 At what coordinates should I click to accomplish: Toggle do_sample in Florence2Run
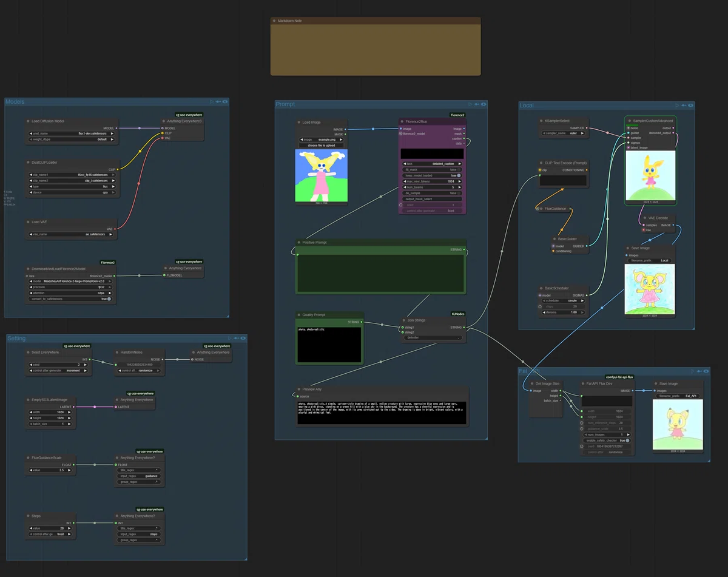tap(433, 193)
